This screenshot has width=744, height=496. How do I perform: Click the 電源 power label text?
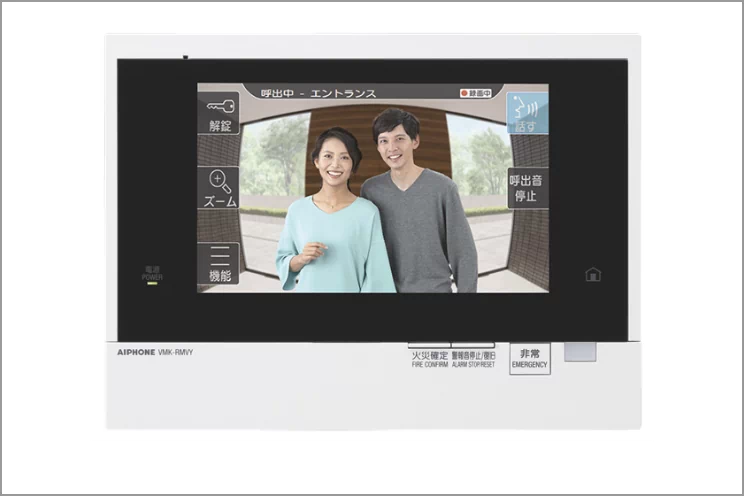tap(152, 270)
